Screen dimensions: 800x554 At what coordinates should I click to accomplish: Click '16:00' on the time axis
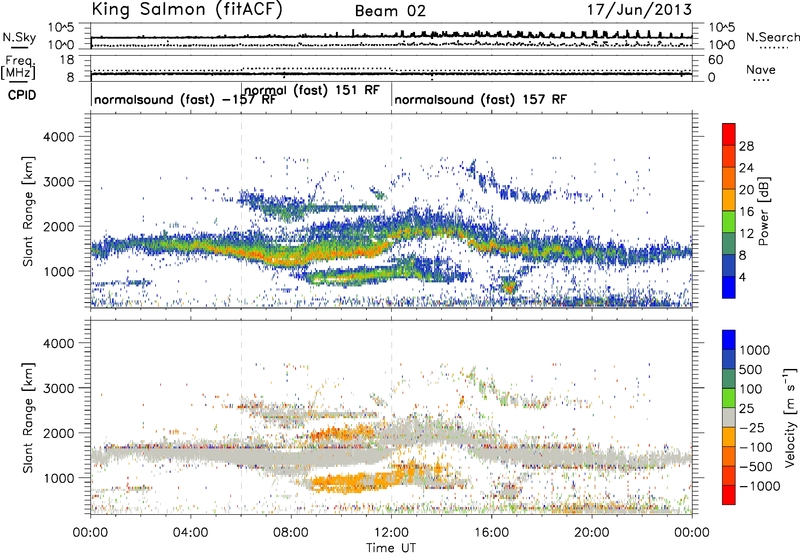[491, 533]
